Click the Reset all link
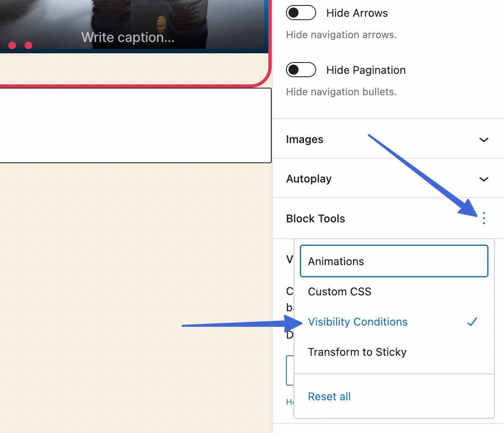This screenshot has height=433, width=504. pos(329,396)
